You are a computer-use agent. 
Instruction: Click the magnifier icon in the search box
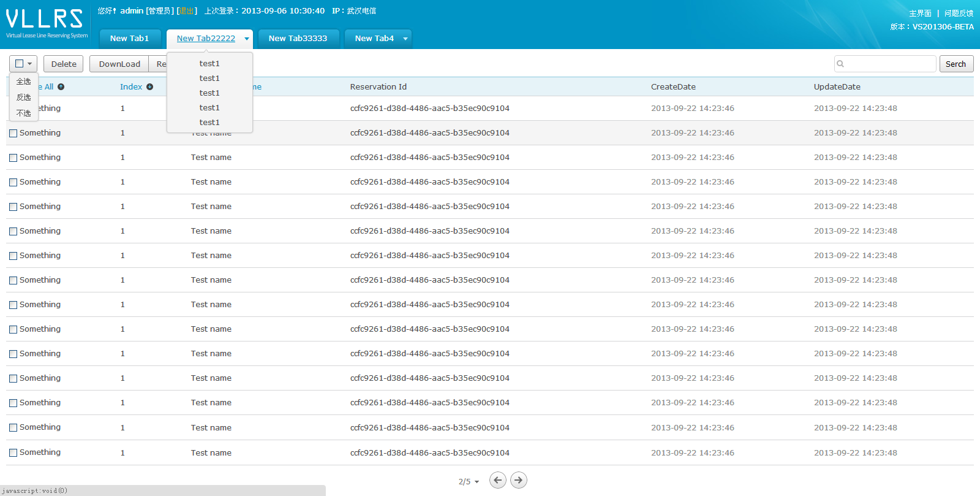pyautogui.click(x=840, y=64)
